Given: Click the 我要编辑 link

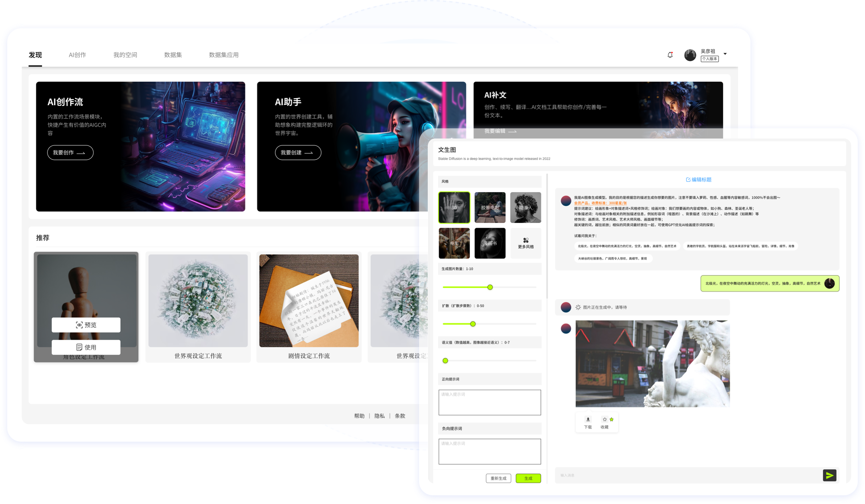Looking at the screenshot, I should click(x=500, y=131).
